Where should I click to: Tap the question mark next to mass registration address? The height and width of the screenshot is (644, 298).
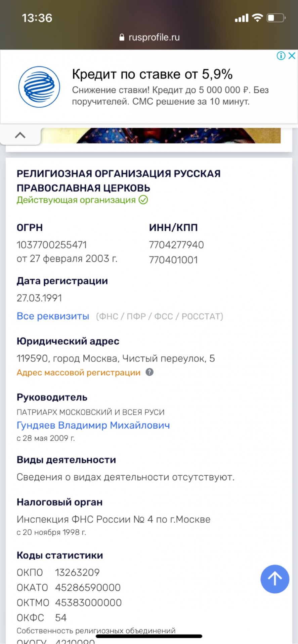pos(150,372)
